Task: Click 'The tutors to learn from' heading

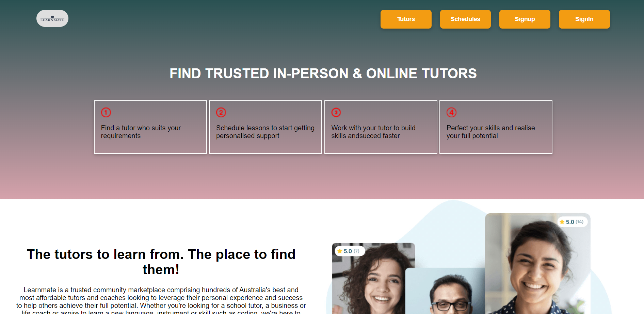Action: 161,262
